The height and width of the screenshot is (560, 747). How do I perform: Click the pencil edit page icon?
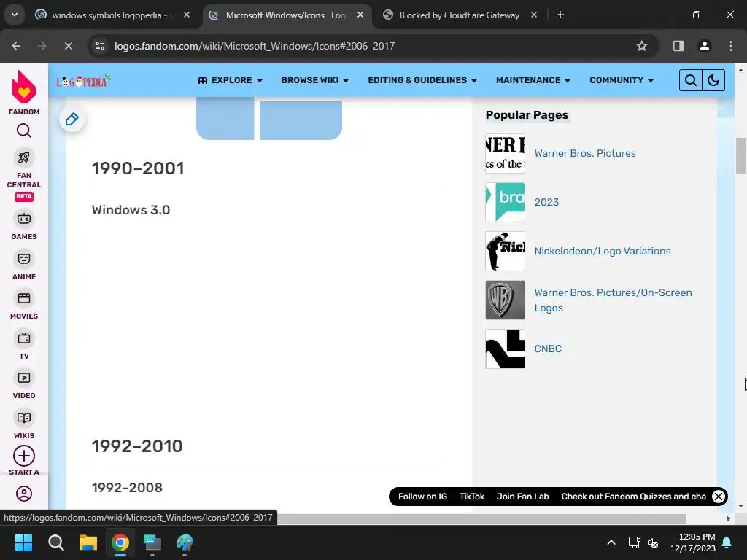pos(72,119)
